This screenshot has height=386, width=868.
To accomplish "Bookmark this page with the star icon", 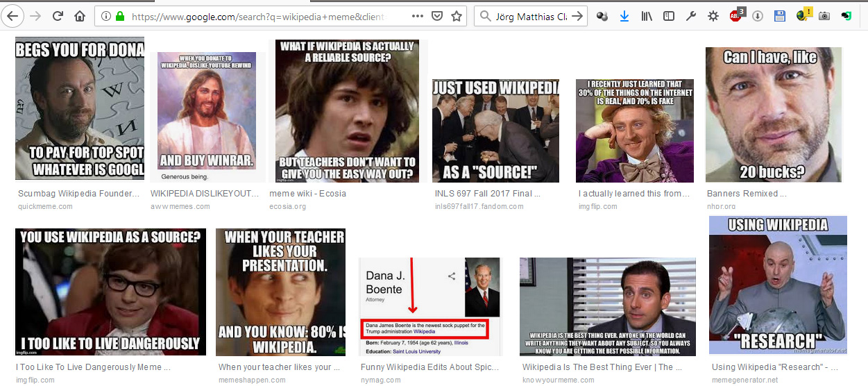I will (456, 16).
